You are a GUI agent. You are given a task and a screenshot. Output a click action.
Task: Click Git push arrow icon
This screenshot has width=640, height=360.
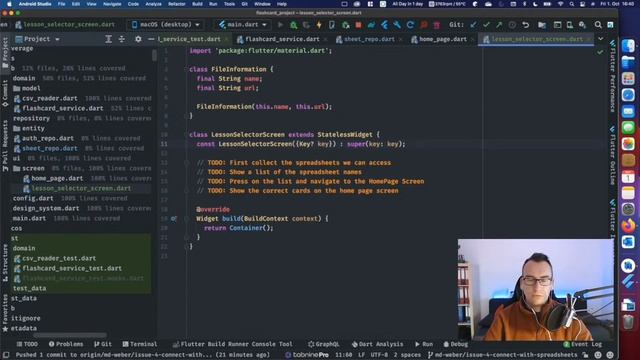point(499,25)
